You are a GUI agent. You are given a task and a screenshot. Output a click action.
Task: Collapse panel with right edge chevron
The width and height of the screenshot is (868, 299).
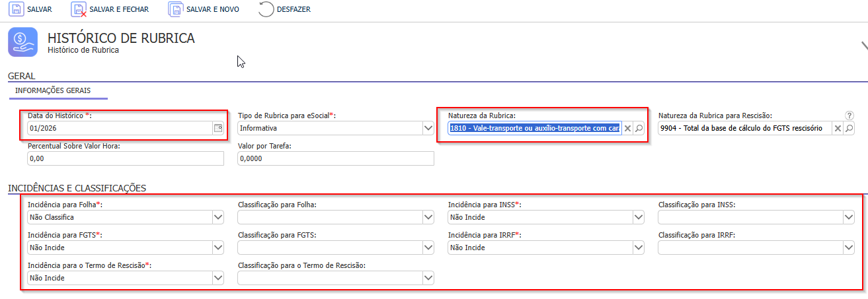point(863,46)
